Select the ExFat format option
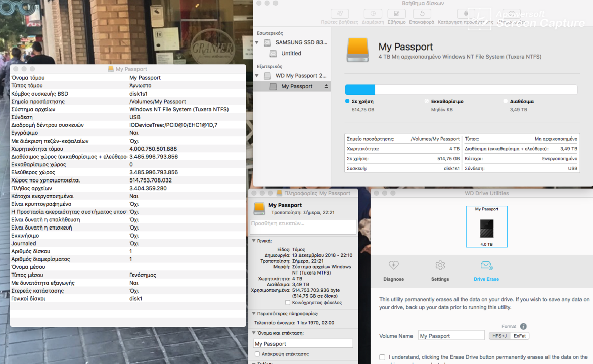 520,336
